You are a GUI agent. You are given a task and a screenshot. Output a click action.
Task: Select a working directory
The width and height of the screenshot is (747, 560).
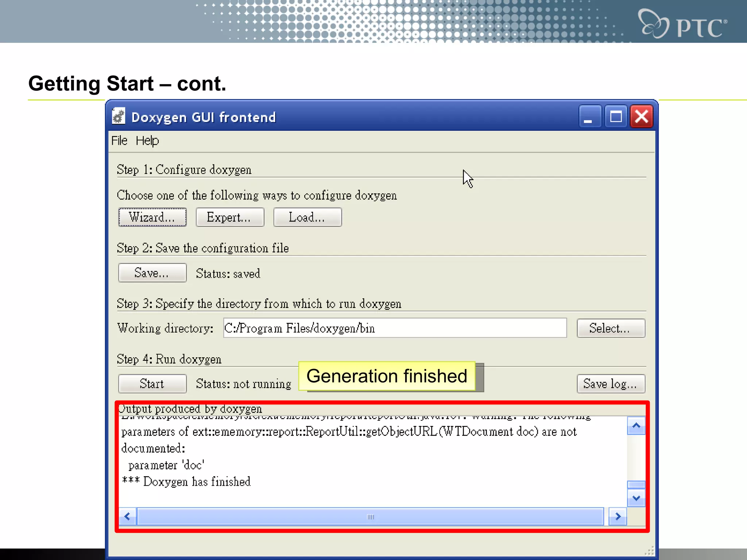pos(610,328)
